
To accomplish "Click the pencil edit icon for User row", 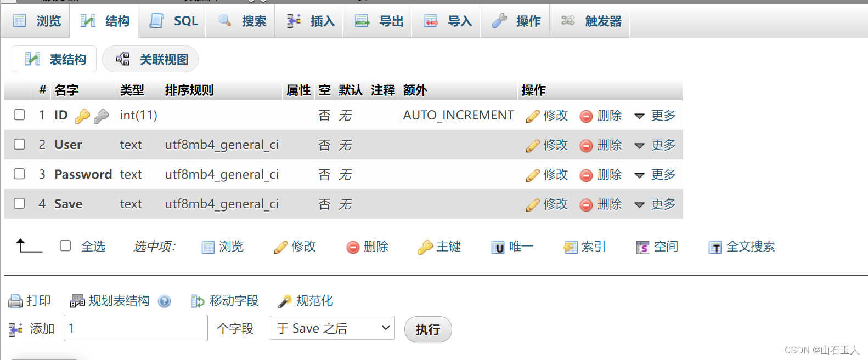I will [532, 146].
